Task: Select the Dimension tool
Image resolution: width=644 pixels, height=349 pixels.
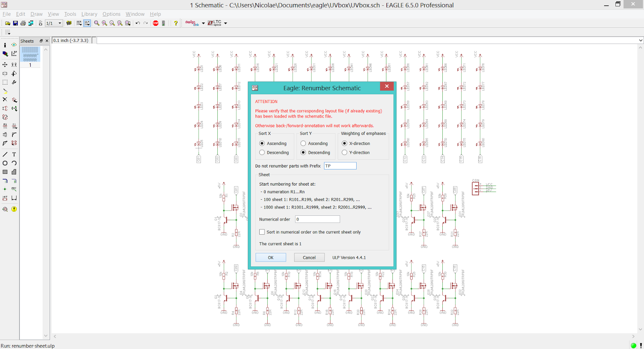Action: point(14,198)
